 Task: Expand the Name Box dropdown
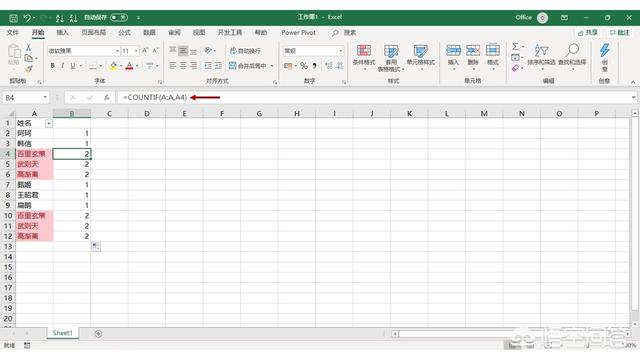[45, 98]
